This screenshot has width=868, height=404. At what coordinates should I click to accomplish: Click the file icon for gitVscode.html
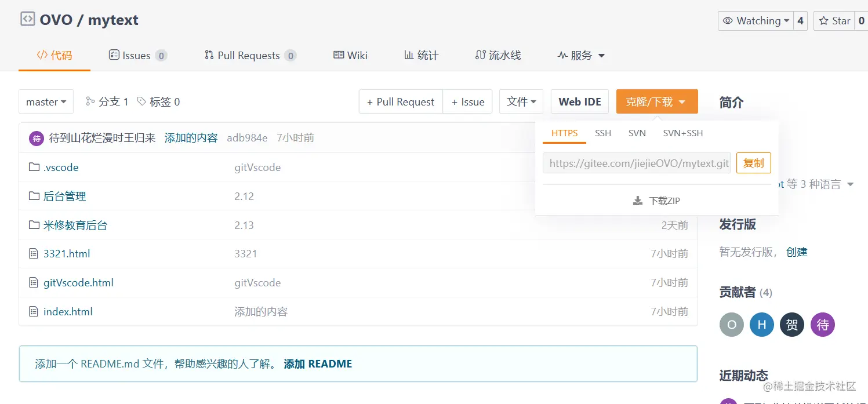(34, 283)
